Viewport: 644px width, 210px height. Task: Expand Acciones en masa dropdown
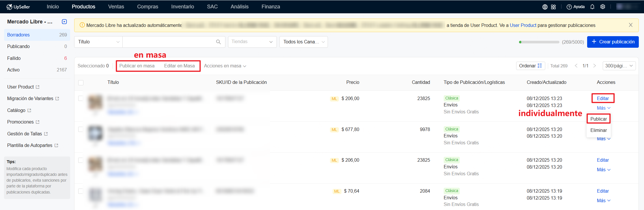coord(225,66)
